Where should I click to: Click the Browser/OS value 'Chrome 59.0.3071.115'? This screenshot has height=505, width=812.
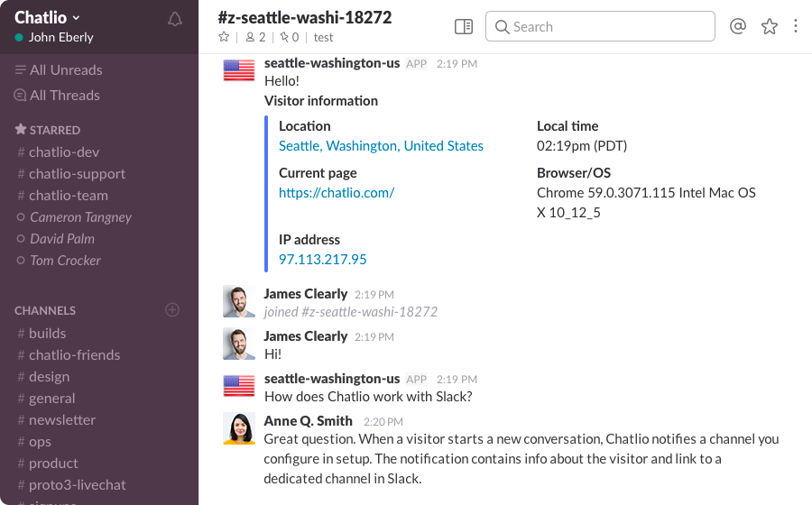pos(606,193)
